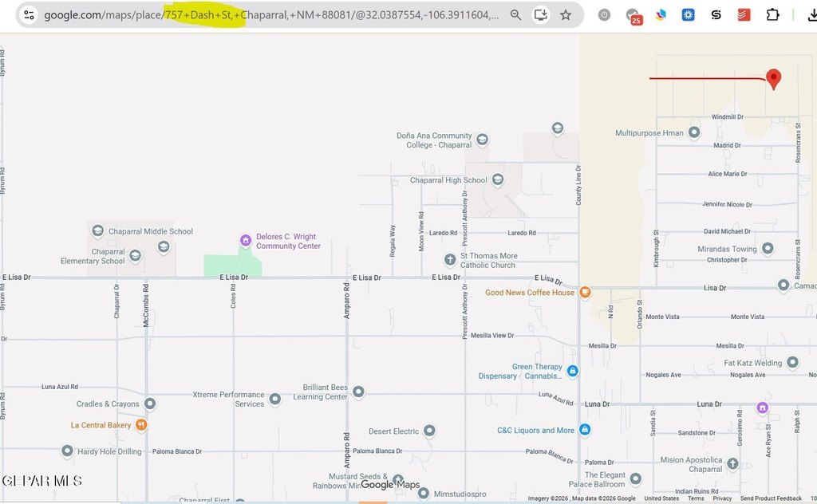Click the United States link in footer
This screenshot has height=504, width=817.
click(x=661, y=498)
